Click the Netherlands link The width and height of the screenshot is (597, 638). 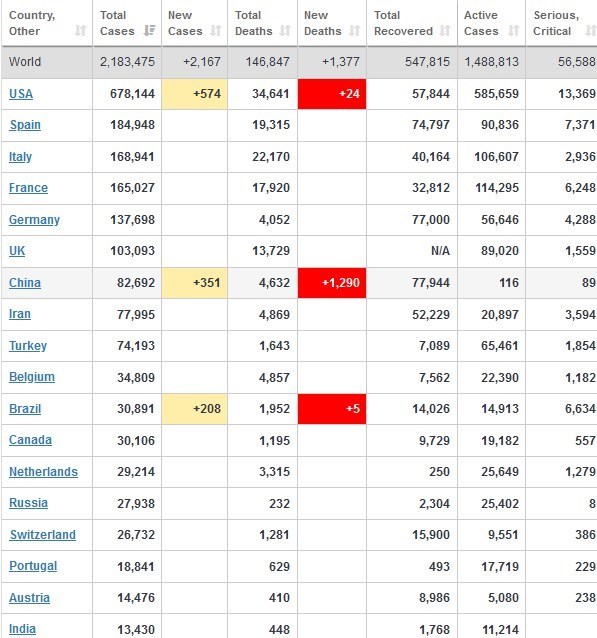coord(43,472)
